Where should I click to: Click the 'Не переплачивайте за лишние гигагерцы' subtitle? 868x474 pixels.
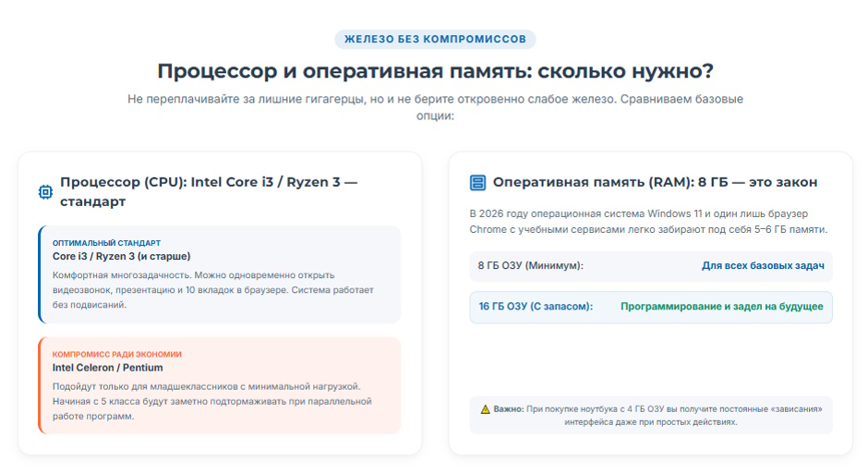click(x=435, y=107)
